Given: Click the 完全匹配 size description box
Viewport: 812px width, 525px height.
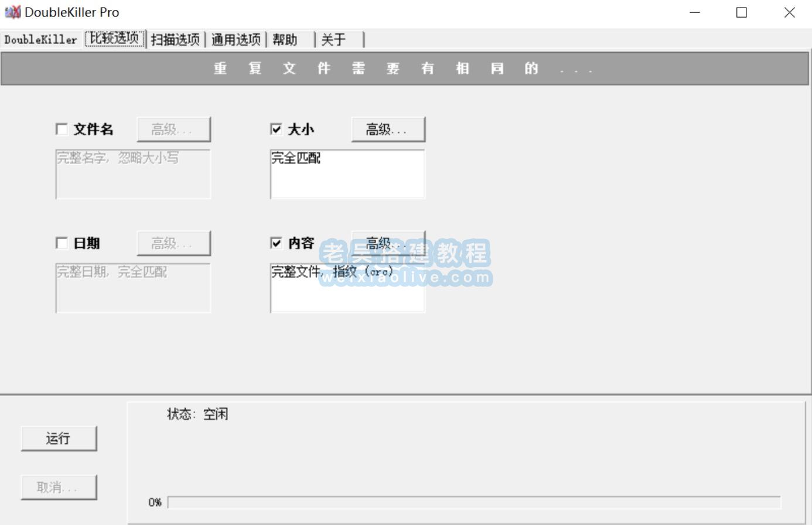Looking at the screenshot, I should coord(347,174).
